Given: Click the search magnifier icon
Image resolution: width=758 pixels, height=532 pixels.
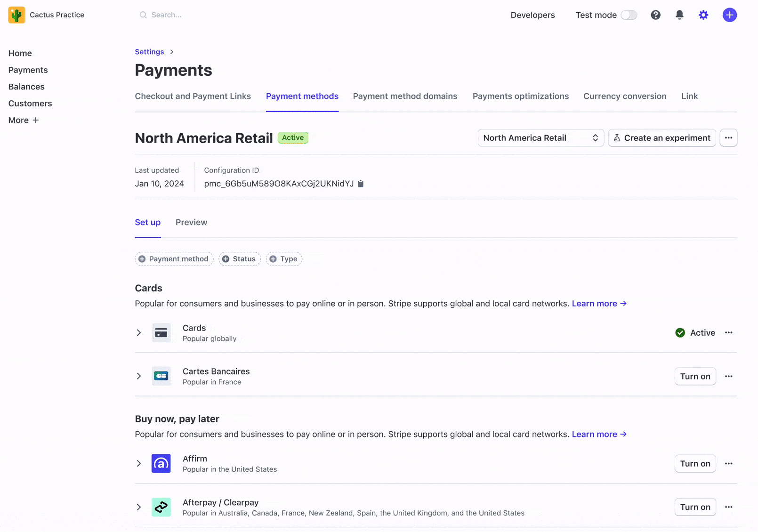Looking at the screenshot, I should pos(143,15).
